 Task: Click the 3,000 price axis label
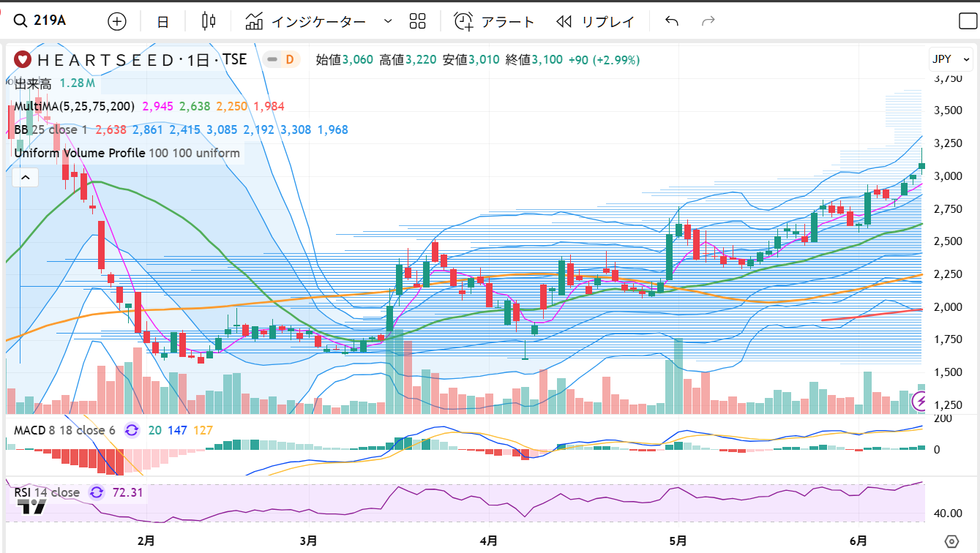coord(948,176)
